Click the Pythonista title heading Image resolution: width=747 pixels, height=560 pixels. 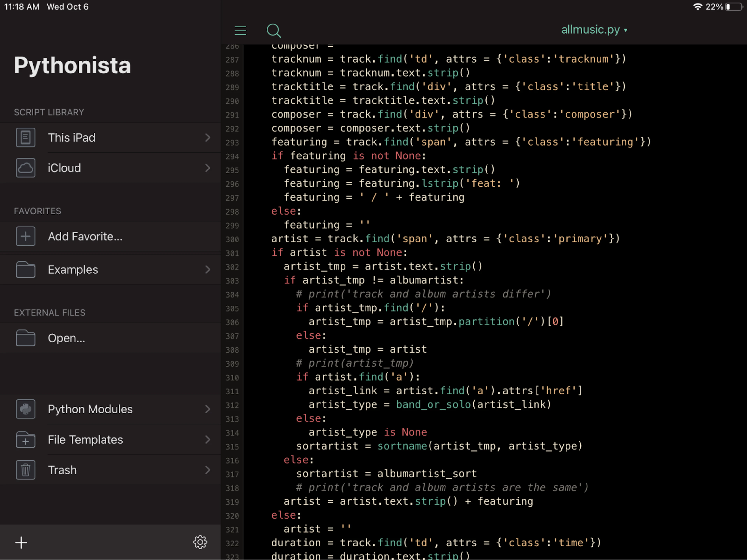(x=72, y=66)
